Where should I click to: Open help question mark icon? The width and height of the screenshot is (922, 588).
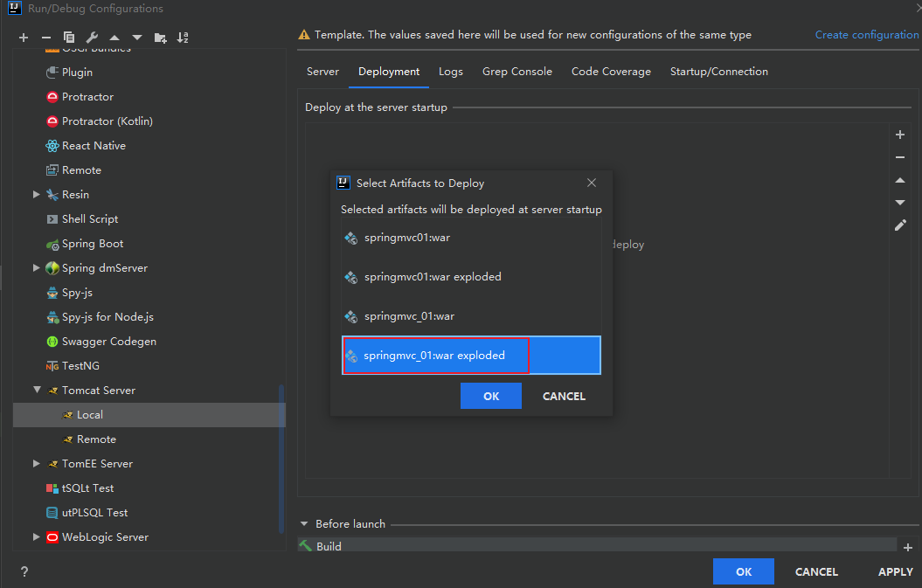(x=24, y=571)
